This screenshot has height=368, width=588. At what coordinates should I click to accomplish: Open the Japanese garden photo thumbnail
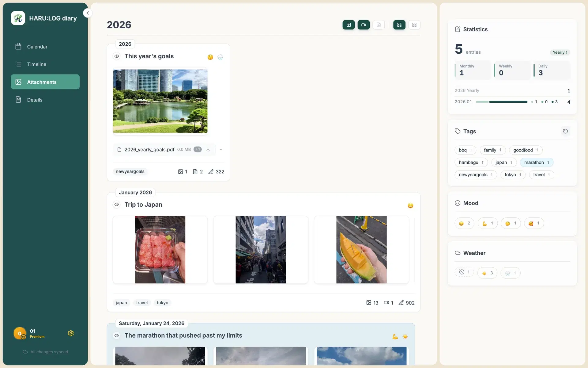click(160, 101)
